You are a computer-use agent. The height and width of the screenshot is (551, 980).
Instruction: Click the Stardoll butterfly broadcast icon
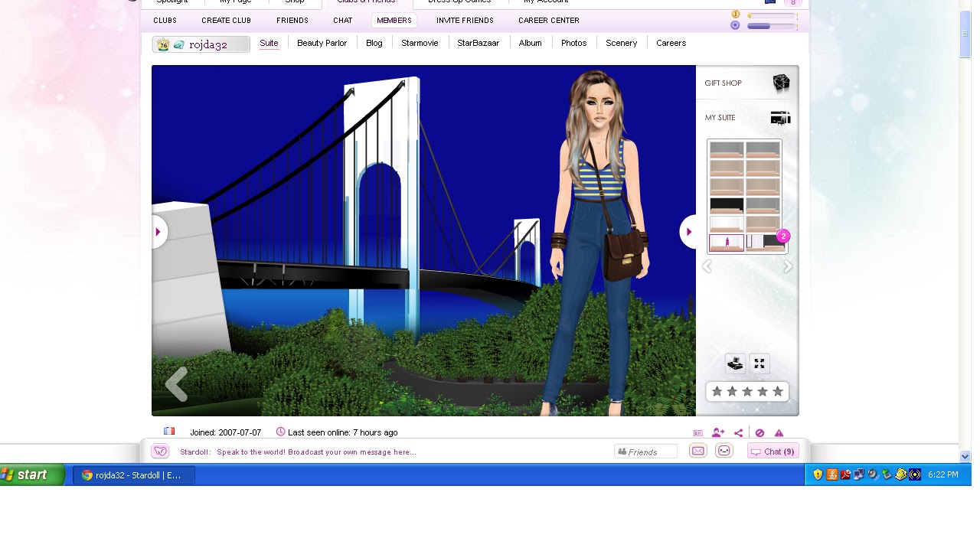pyautogui.click(x=160, y=452)
